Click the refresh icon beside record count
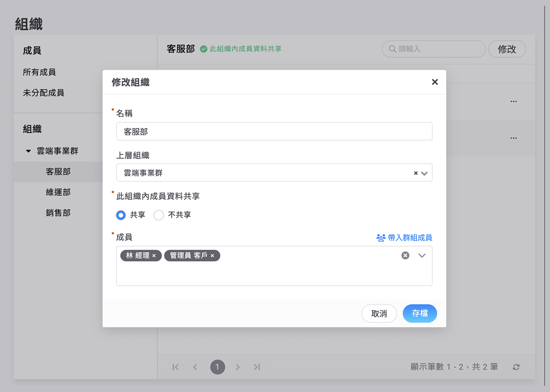Image resolution: width=550 pixels, height=392 pixels. point(516,367)
